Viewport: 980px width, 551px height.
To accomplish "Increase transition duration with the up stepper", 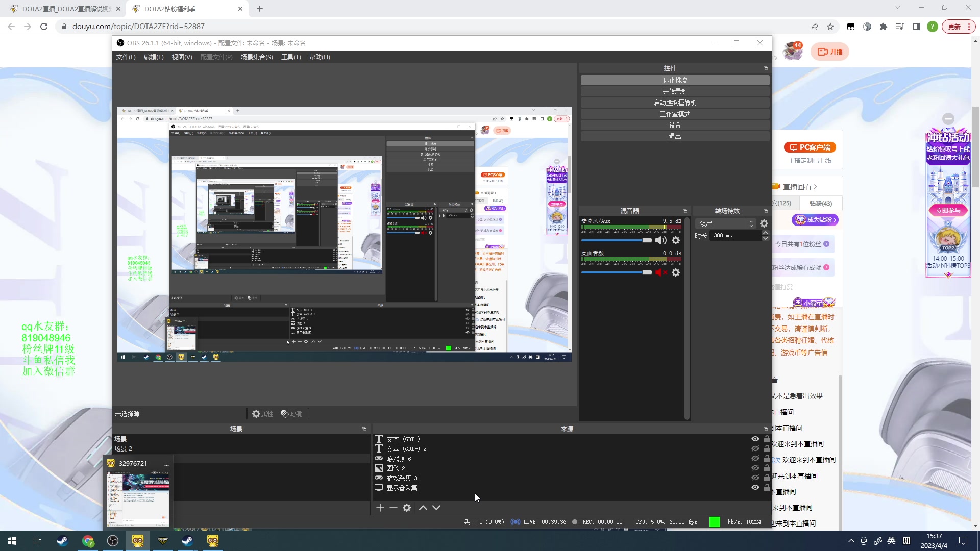I will pyautogui.click(x=765, y=233).
